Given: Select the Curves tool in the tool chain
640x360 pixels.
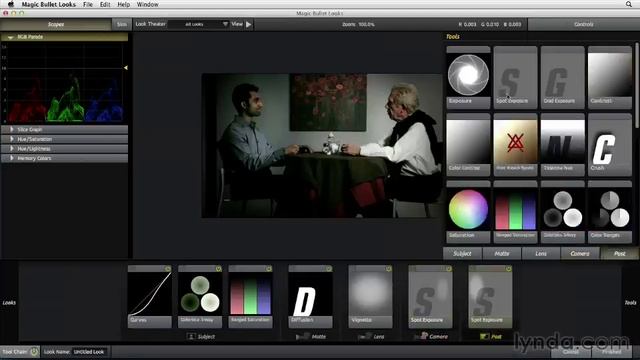Looking at the screenshot, I should point(149,297).
